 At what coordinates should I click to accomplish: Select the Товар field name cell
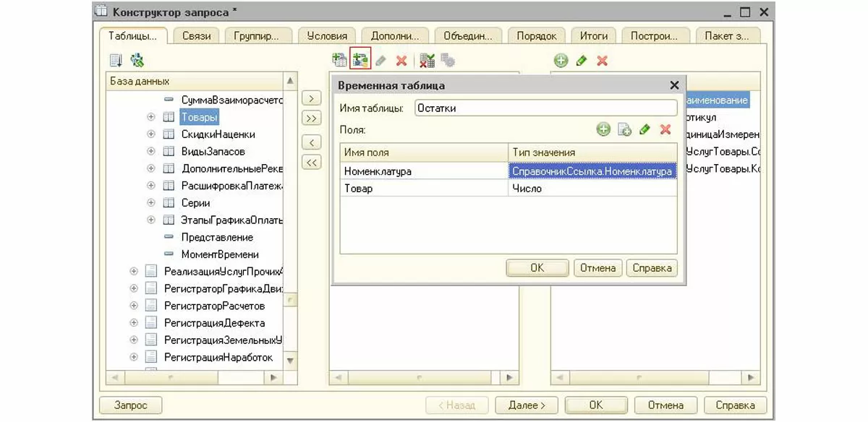click(425, 188)
